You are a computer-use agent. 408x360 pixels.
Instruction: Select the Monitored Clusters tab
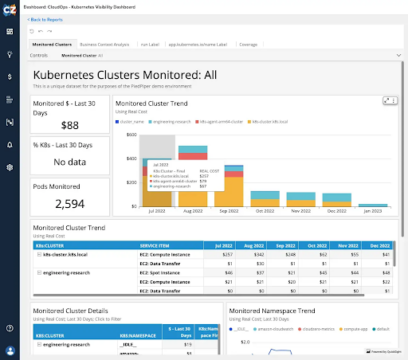pos(52,44)
